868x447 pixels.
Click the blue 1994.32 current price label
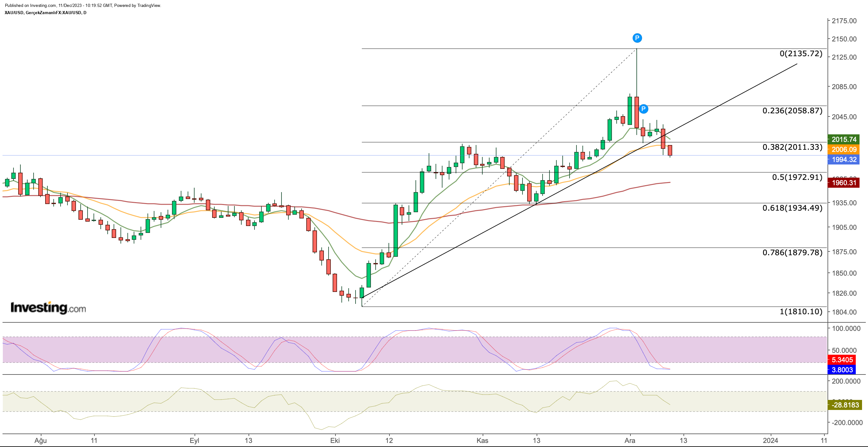[844, 159]
